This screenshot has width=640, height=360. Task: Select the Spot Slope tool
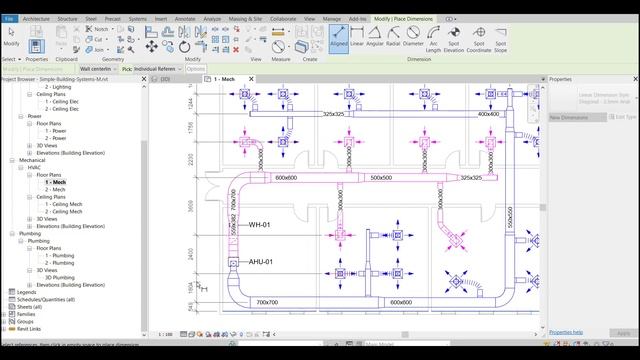coord(500,39)
